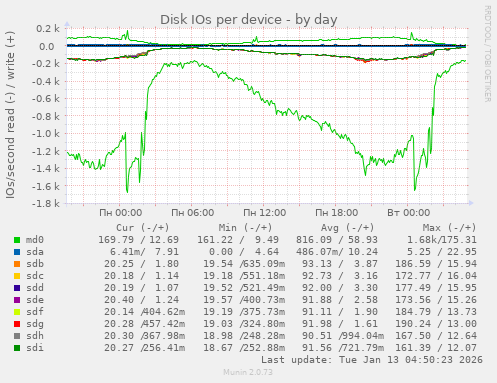The image size is (497, 383).
Task: Click sdh max value 167.50 / 12.64
Action: [436, 336]
